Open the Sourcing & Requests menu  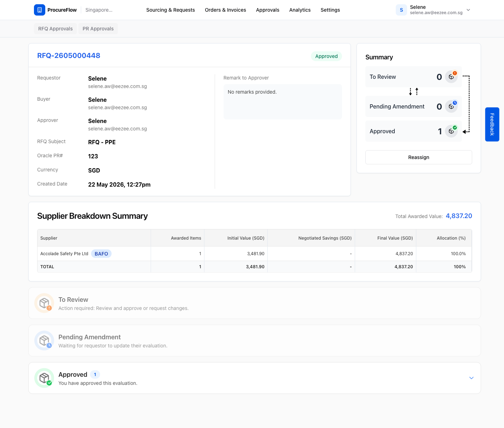click(170, 10)
